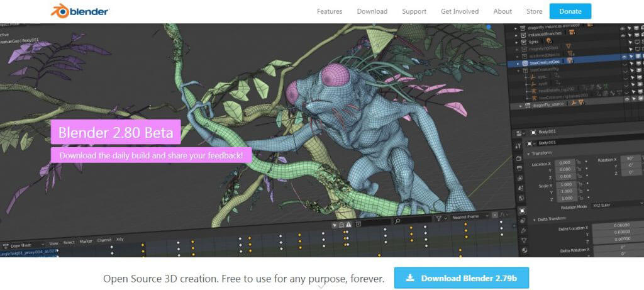Viewport: 644px width, 290px height.
Task: Toggle visibility eye for treeCreatureGeo collection
Action: click(623, 57)
